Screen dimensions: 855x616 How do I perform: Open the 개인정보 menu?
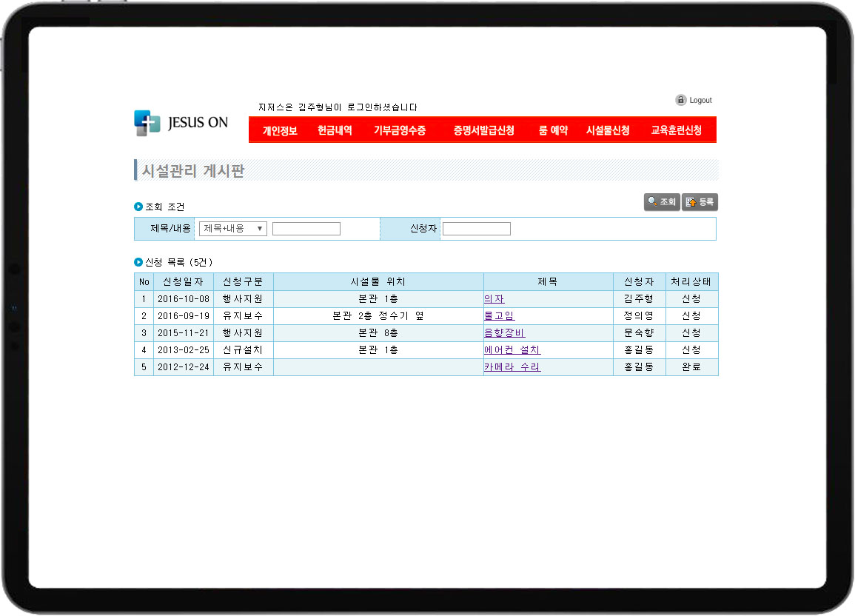coord(280,130)
